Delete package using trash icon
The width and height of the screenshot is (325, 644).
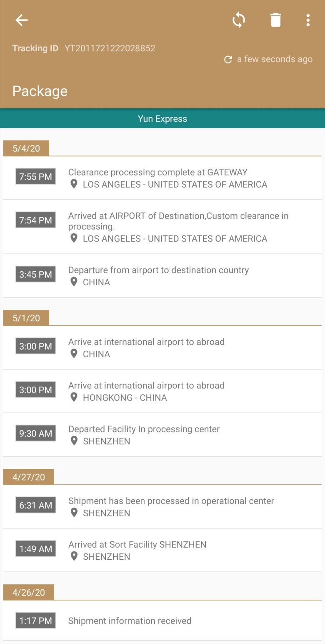[x=275, y=20]
